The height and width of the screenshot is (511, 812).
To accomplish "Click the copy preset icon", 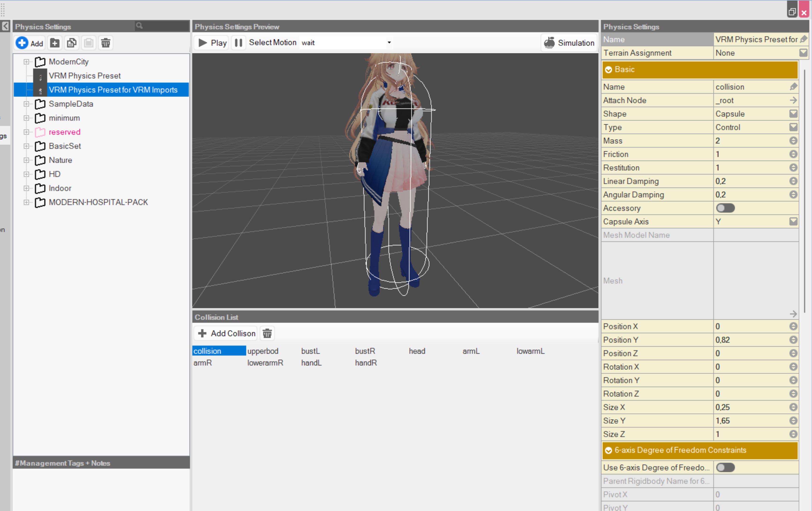I will tap(71, 43).
